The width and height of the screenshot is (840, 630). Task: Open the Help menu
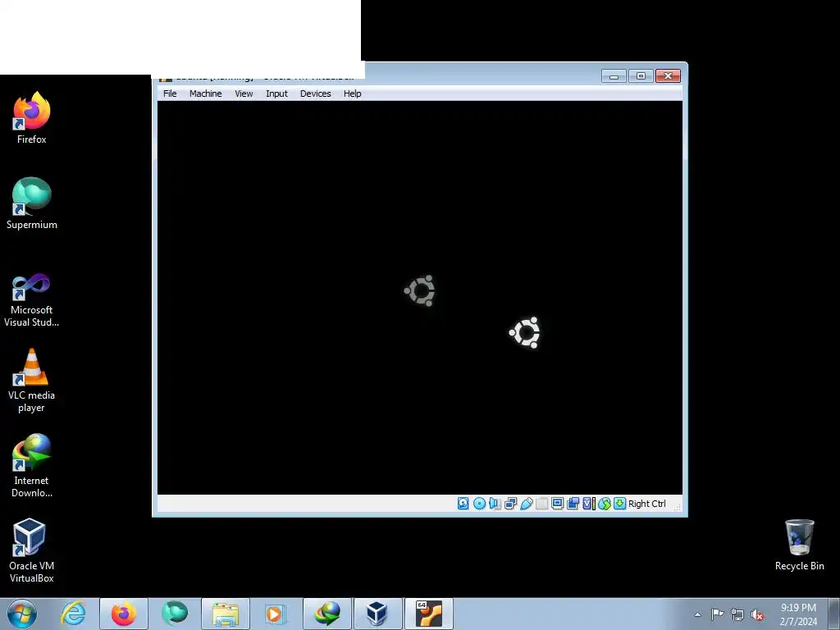click(353, 94)
